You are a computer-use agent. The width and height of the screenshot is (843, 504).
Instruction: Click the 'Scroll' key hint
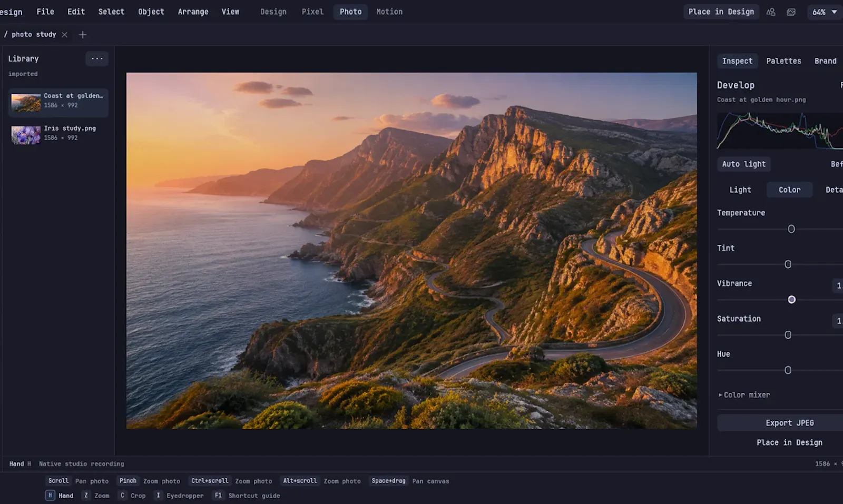tap(58, 481)
